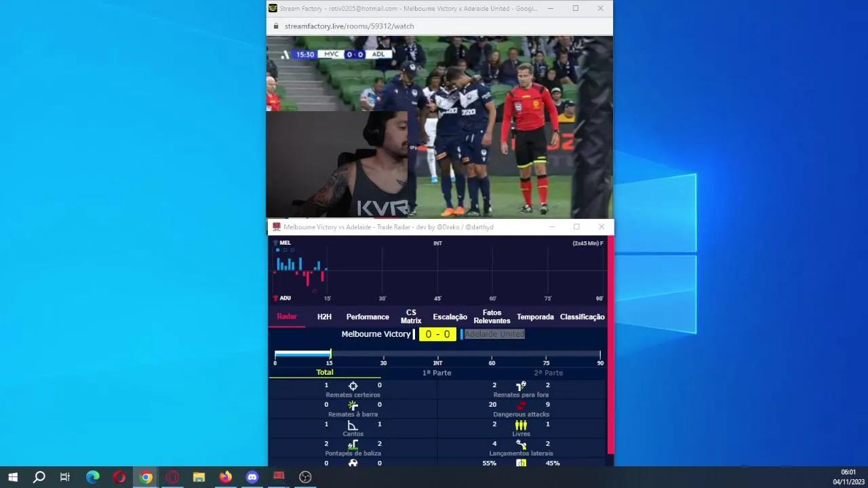868x488 pixels.
Task: Click the 0 - 0 yellow score box
Action: pyautogui.click(x=437, y=334)
